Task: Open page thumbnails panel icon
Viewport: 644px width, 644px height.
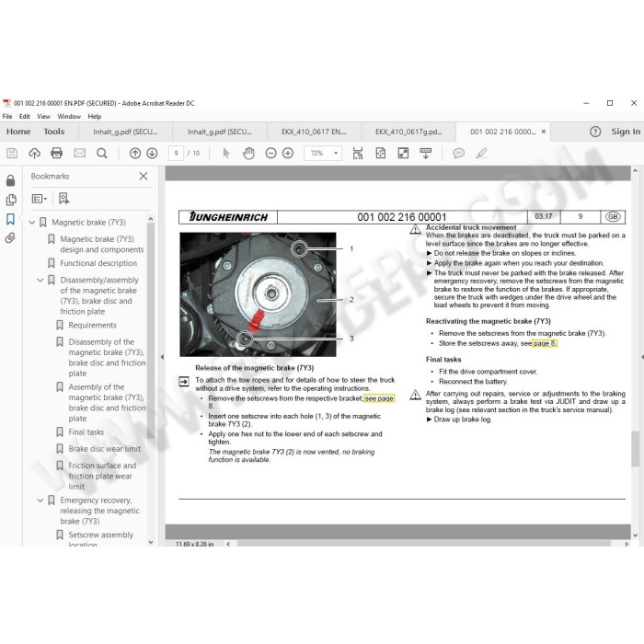Action: [x=11, y=200]
